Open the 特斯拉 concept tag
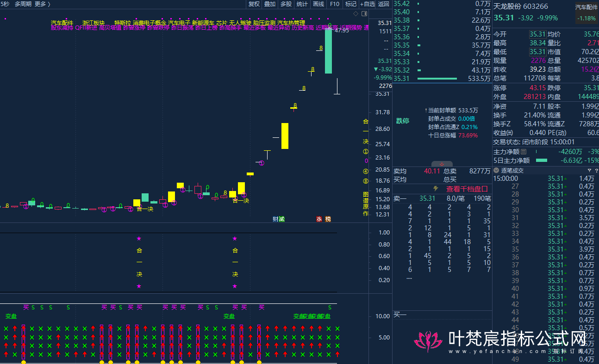 (123, 23)
